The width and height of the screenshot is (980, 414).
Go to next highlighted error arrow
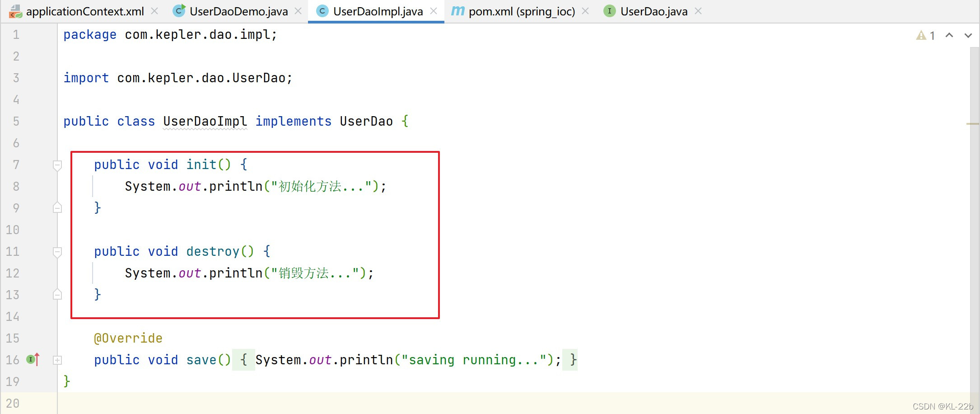968,35
